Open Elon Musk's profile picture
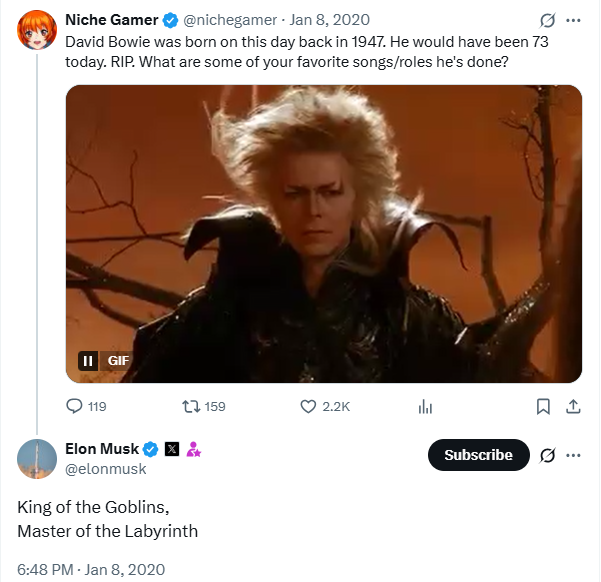This screenshot has height=582, width=601. click(x=36, y=458)
